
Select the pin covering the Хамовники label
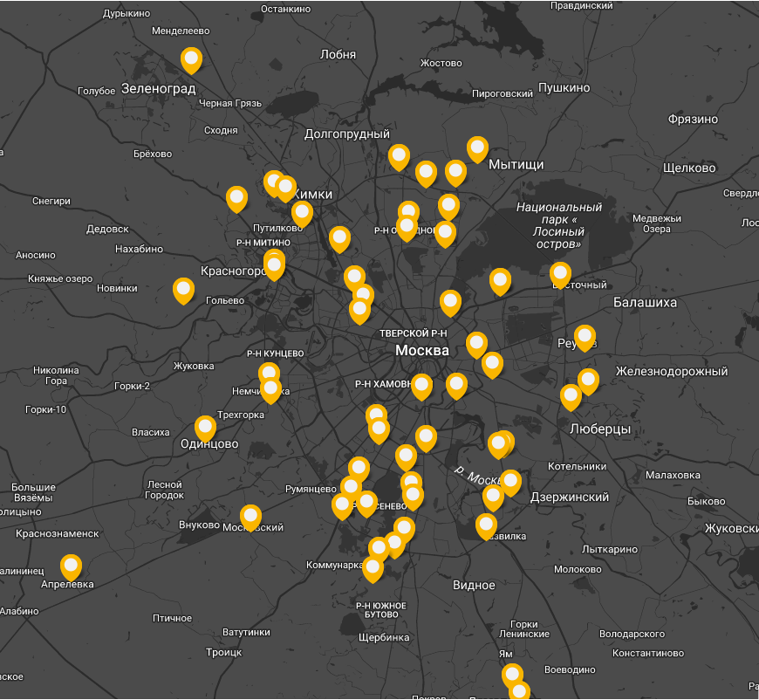pyautogui.click(x=421, y=387)
